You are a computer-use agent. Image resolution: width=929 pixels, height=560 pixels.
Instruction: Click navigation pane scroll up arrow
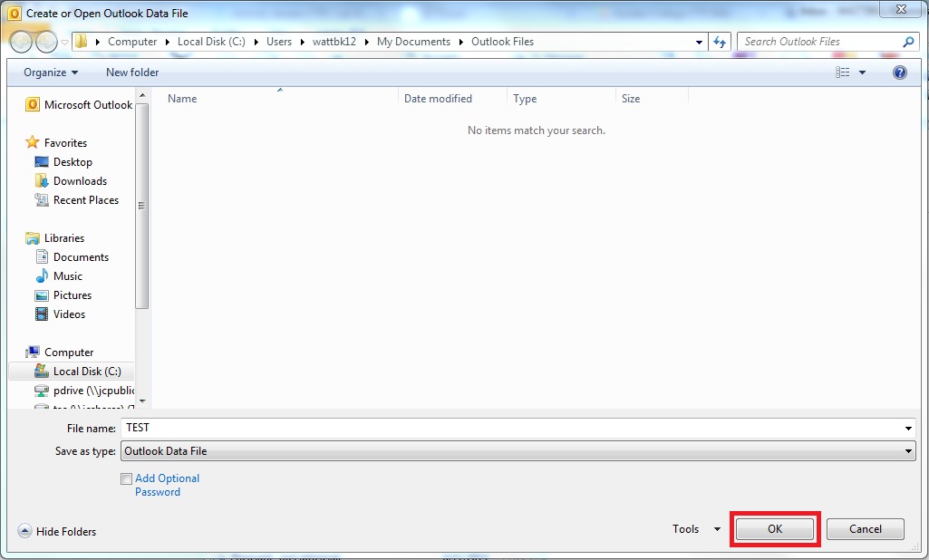point(142,95)
